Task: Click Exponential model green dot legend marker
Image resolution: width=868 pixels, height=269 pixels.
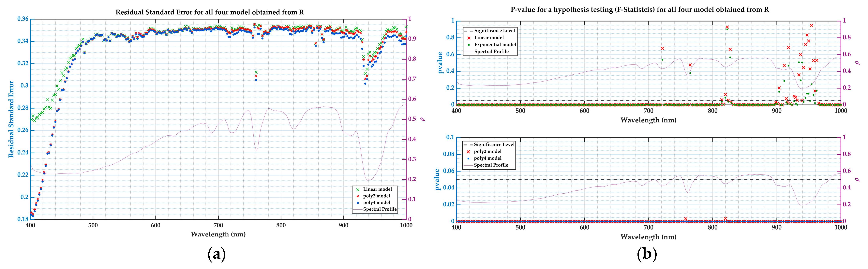Action: point(469,45)
